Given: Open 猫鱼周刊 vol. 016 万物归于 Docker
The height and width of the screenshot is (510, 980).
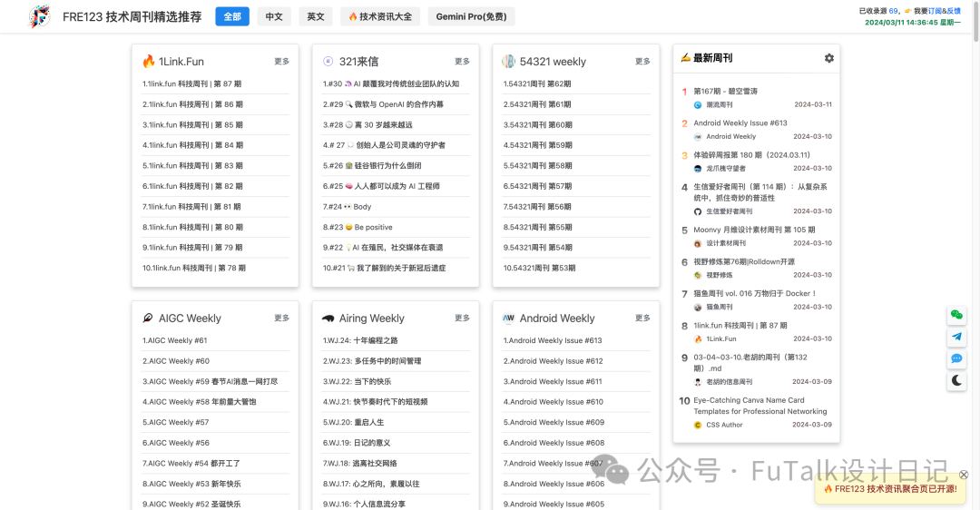Looking at the screenshot, I should tap(755, 293).
